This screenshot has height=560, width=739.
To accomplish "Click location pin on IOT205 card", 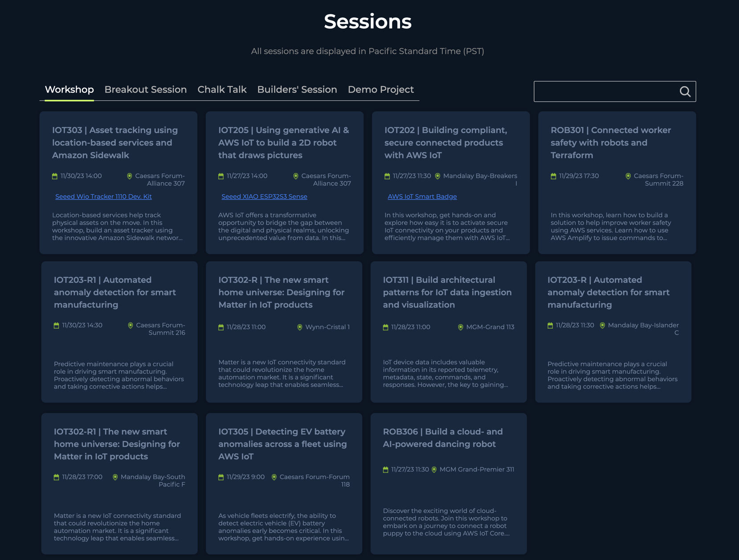I will coord(296,176).
